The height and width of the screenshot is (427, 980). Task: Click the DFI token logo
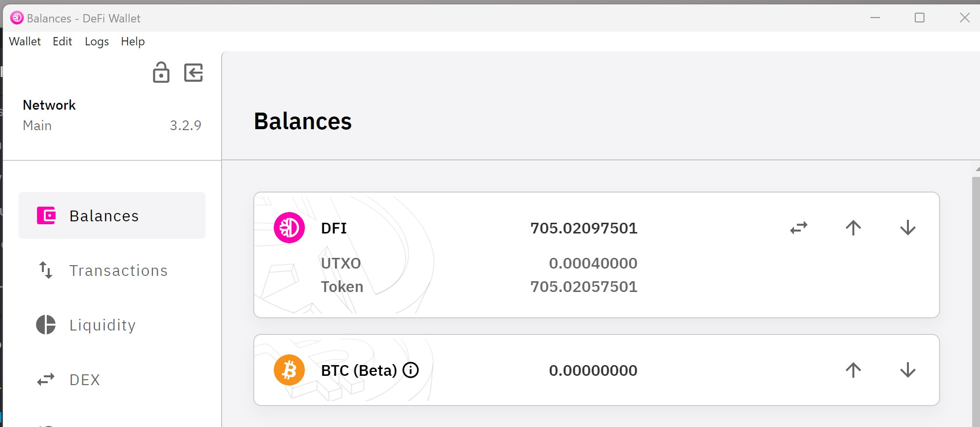tap(289, 228)
